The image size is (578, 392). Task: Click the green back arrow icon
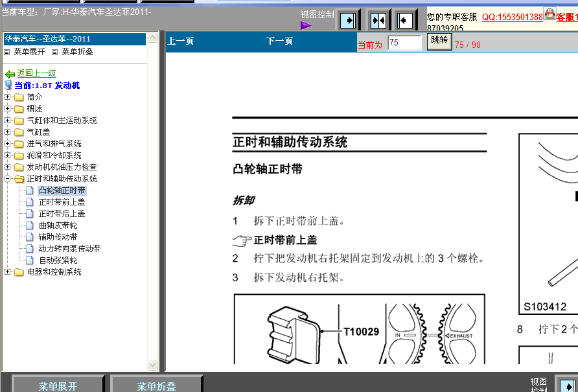tap(10, 74)
